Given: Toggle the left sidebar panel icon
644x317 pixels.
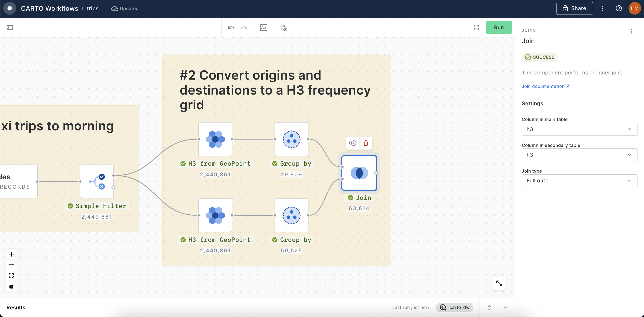Looking at the screenshot, I should point(10,27).
